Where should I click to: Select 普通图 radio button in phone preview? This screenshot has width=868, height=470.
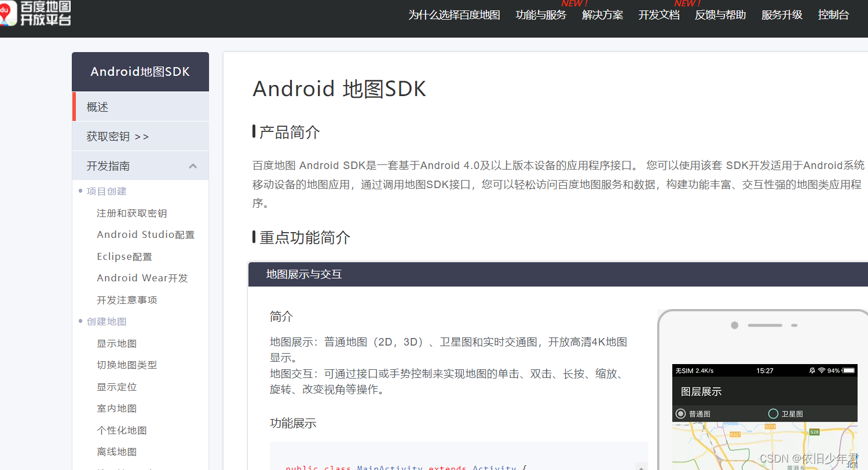(x=681, y=414)
